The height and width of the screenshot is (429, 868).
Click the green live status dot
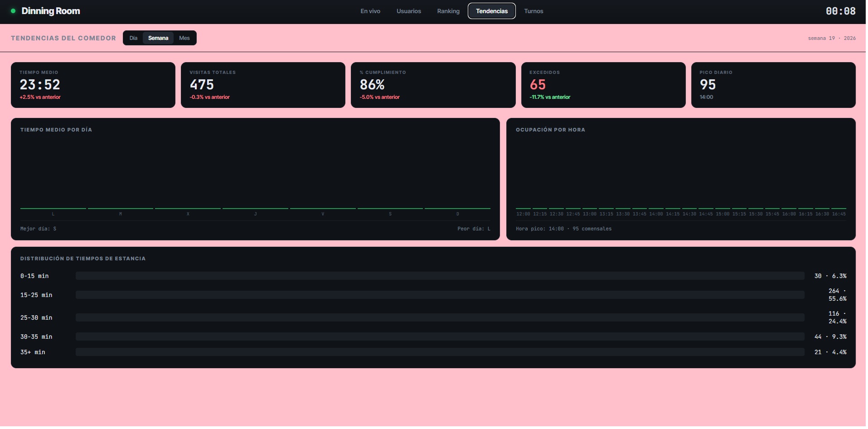[x=13, y=11]
